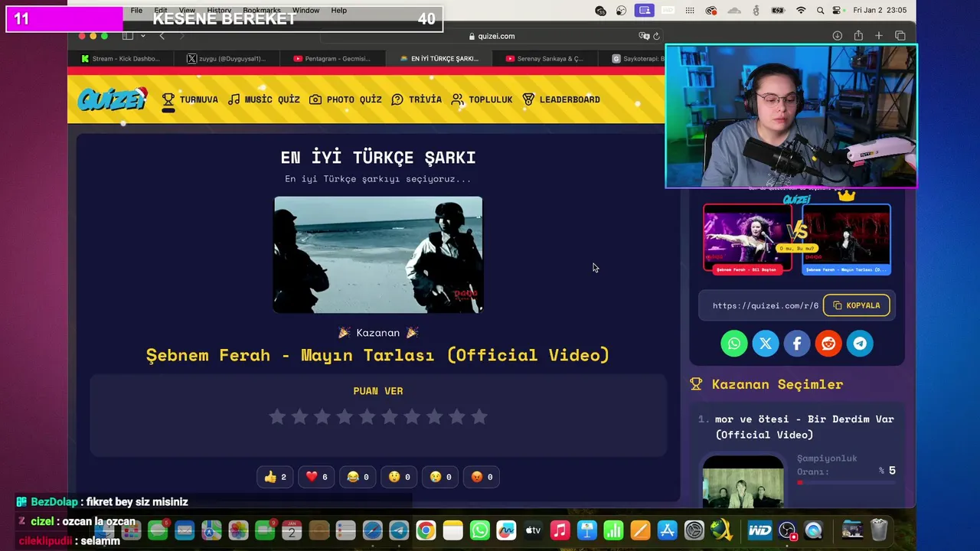
Task: Open Telegram from the Dock
Action: point(399,530)
